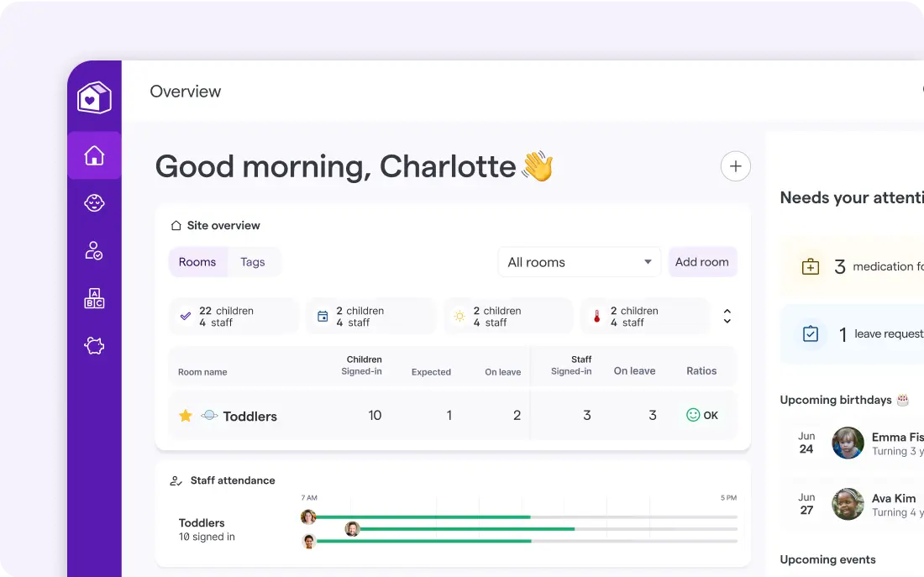The width and height of the screenshot is (924, 577).
Task: Click the Upcoming events heading
Action: click(x=827, y=559)
